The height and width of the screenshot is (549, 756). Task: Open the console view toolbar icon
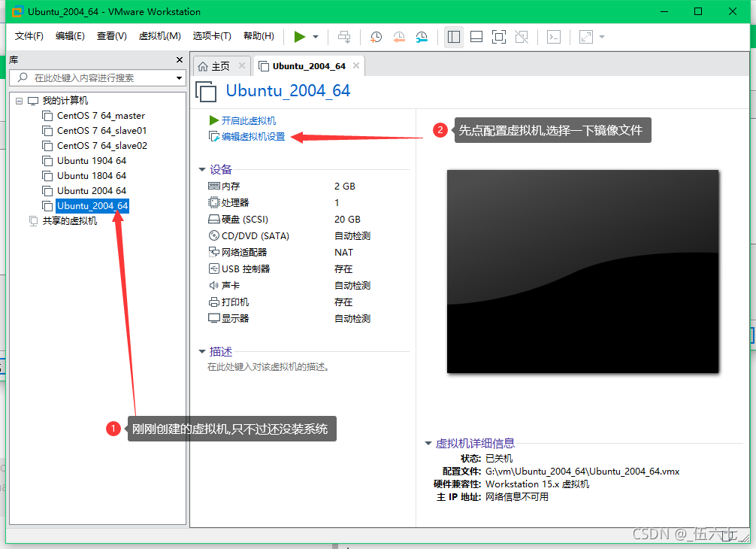tap(554, 37)
